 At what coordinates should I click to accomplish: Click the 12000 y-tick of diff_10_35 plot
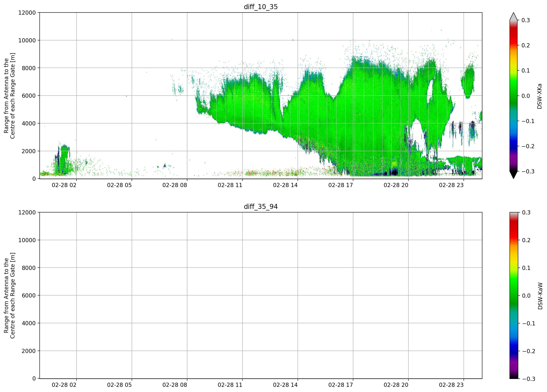coord(27,13)
